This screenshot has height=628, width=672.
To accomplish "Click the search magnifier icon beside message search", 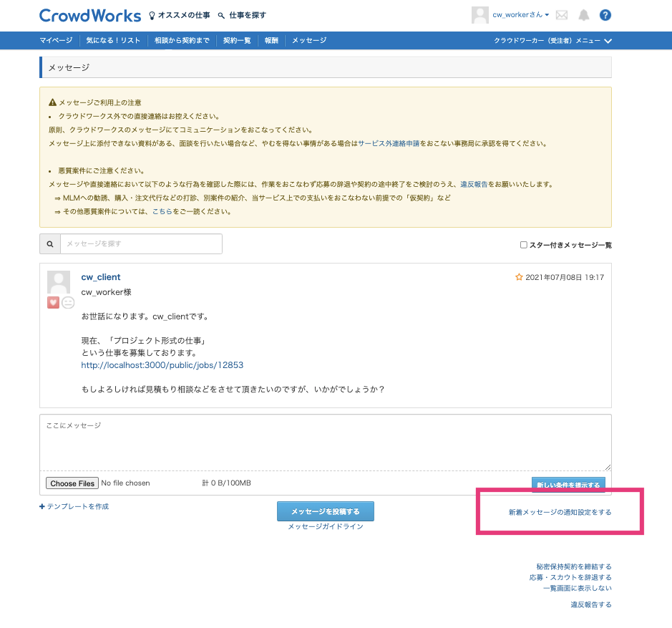I will pos(50,244).
